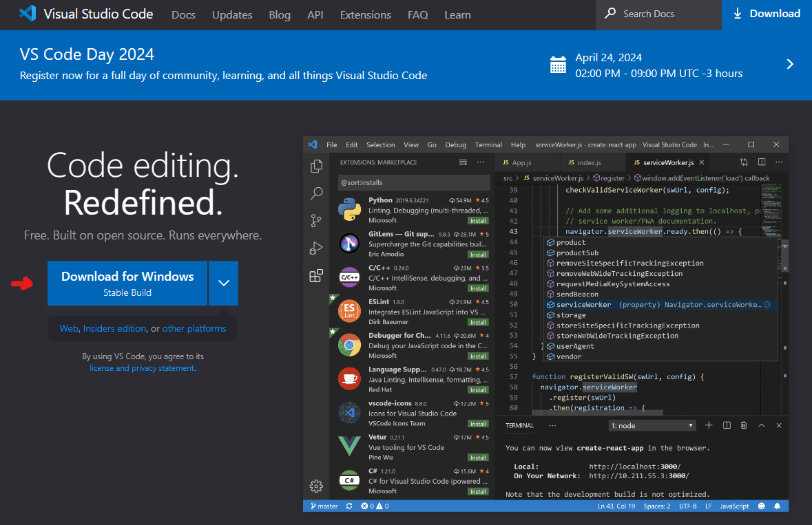
Task: Open the Docs page in navigation
Action: point(183,15)
